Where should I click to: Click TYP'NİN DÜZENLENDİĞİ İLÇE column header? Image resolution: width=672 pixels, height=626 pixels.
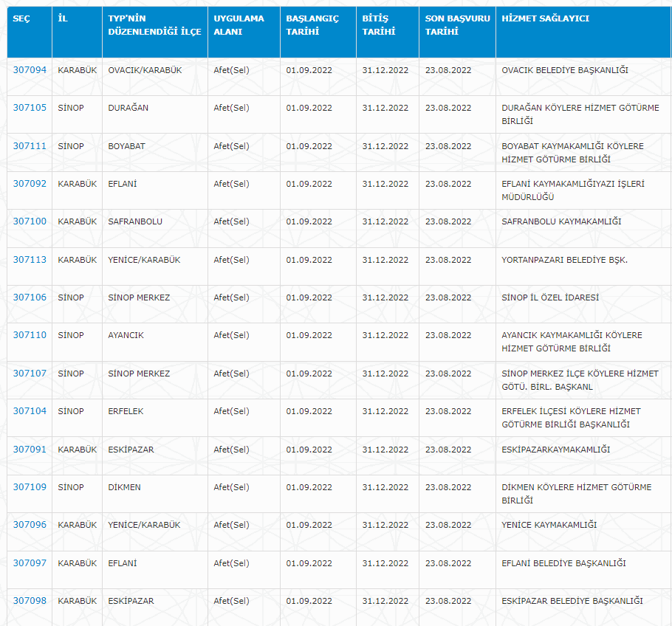tap(155, 32)
